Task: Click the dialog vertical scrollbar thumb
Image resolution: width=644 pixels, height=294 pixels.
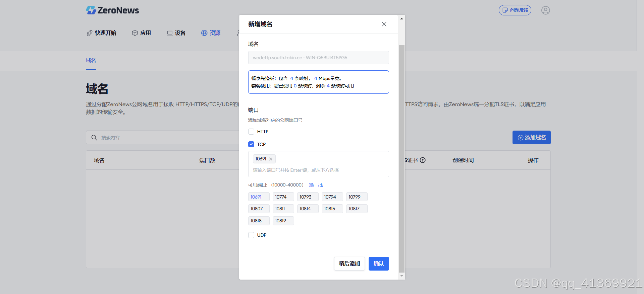Action: pos(401,159)
